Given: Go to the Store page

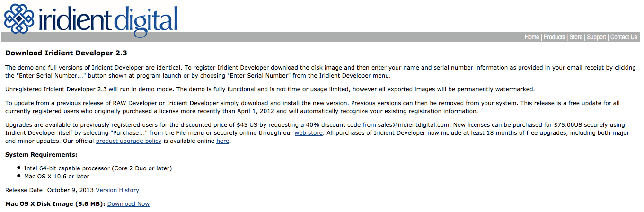Looking at the screenshot, I should coord(576,37).
